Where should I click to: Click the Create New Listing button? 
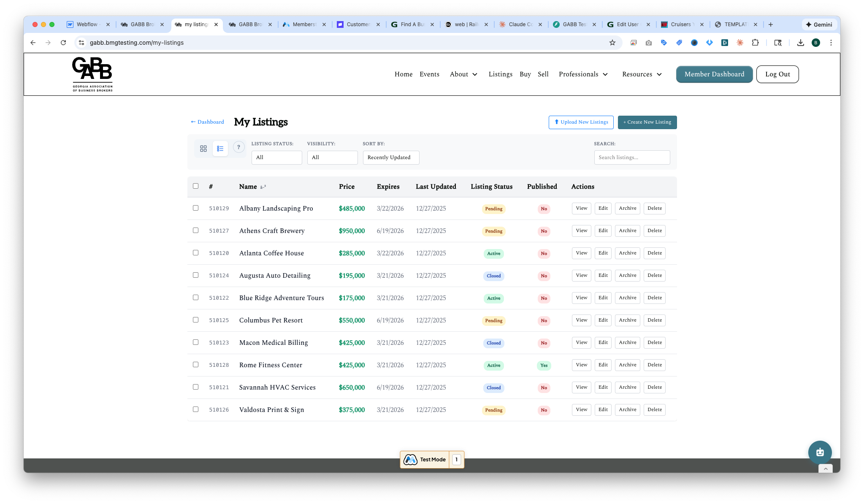647,122
